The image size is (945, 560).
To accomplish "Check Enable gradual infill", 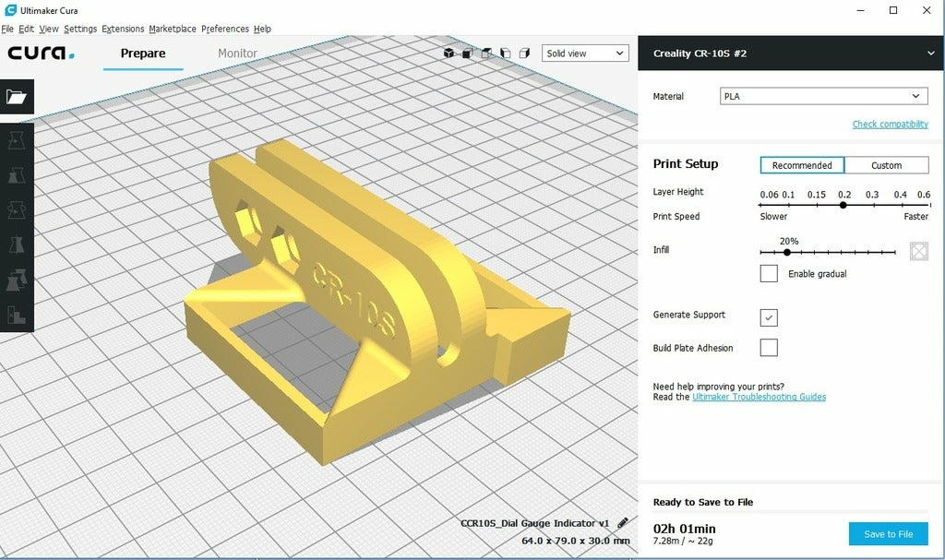I will tap(768, 273).
